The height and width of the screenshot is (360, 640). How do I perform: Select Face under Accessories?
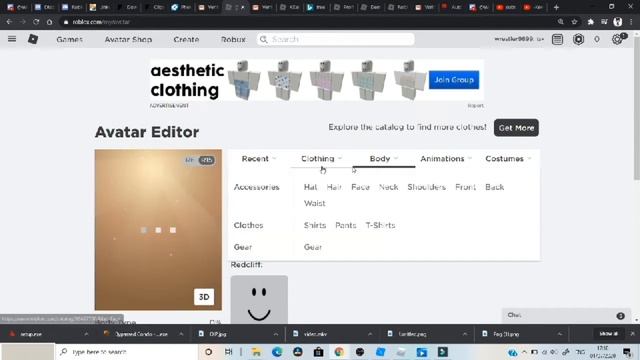(x=360, y=187)
